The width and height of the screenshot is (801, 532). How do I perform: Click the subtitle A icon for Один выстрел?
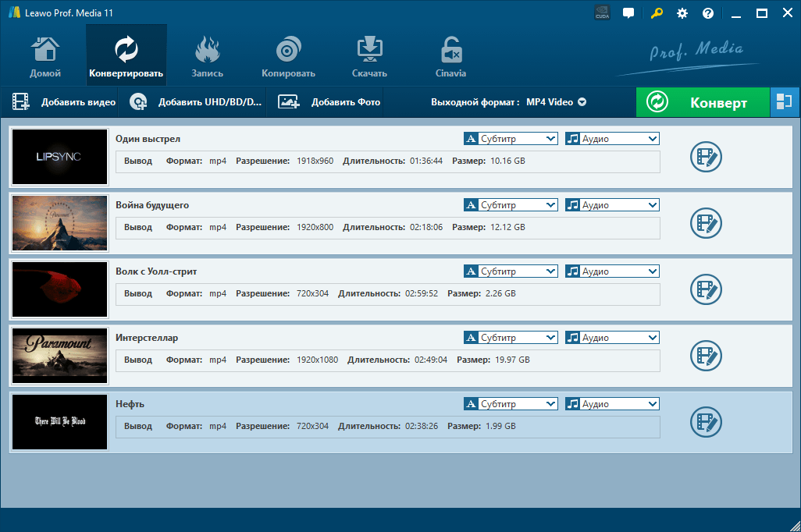471,139
